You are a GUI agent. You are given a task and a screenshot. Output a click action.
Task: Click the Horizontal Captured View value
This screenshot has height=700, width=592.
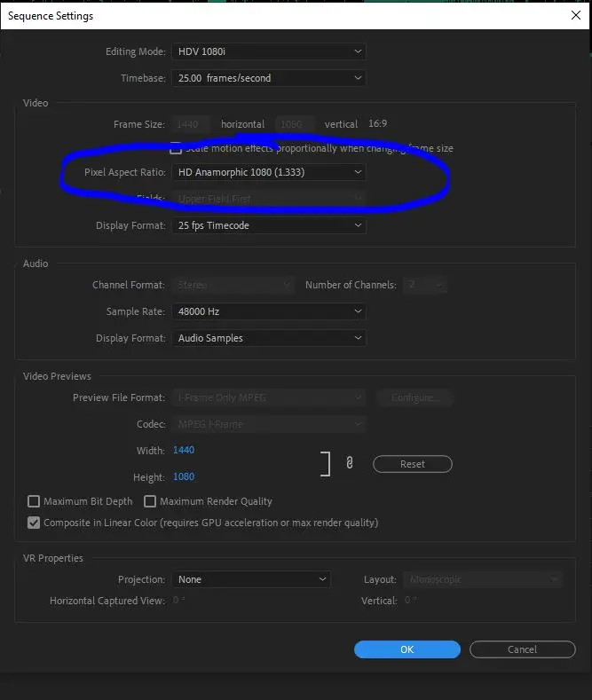(x=178, y=601)
